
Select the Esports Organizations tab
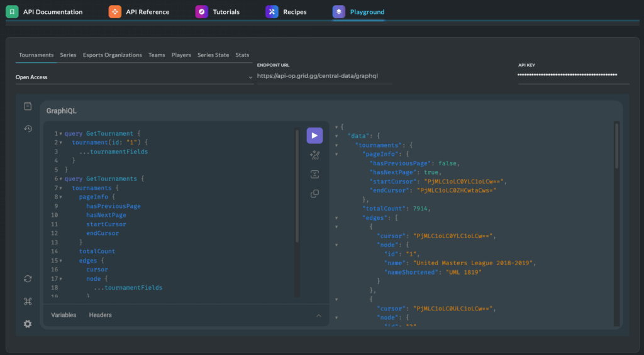click(x=112, y=55)
